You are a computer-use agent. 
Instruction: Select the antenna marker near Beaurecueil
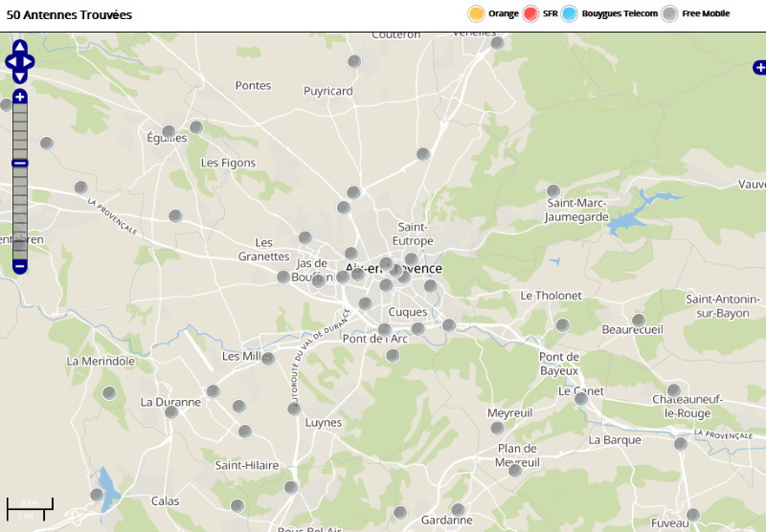click(639, 320)
